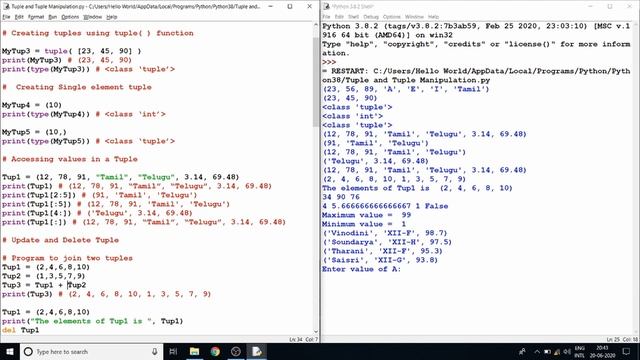
Task: Click the IDLE icon in the Python Shell title bar
Action: [326, 7]
